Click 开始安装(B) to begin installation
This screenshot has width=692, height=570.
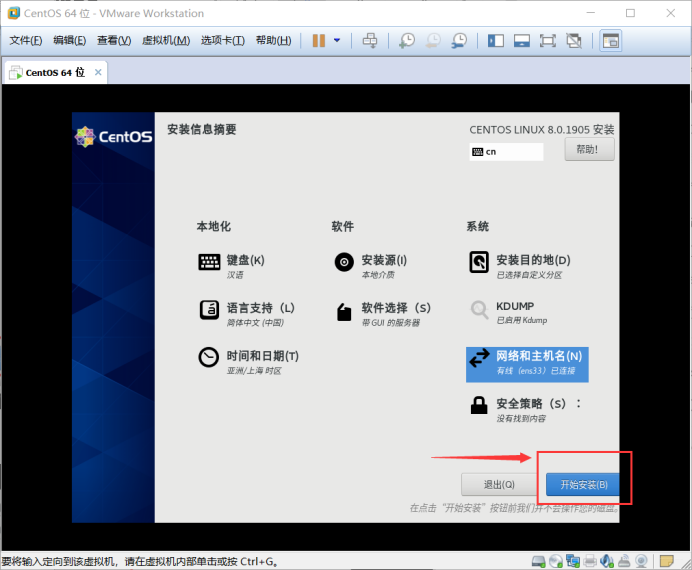point(583,484)
